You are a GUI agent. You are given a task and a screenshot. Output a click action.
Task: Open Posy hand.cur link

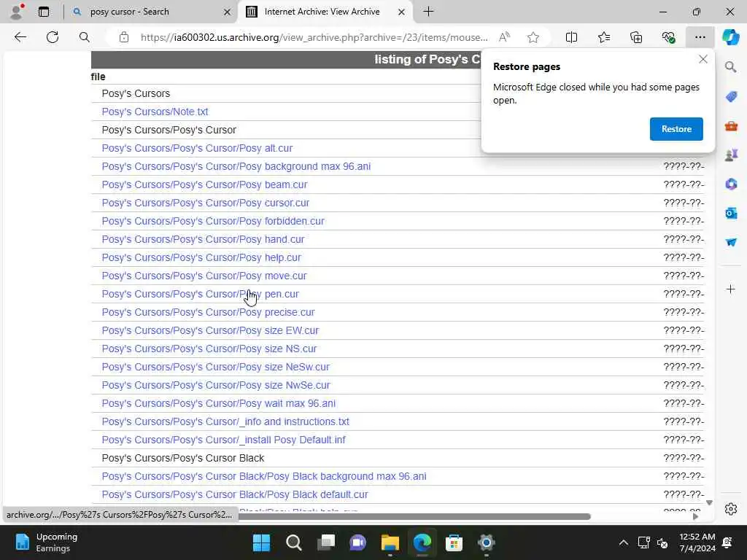coord(203,239)
